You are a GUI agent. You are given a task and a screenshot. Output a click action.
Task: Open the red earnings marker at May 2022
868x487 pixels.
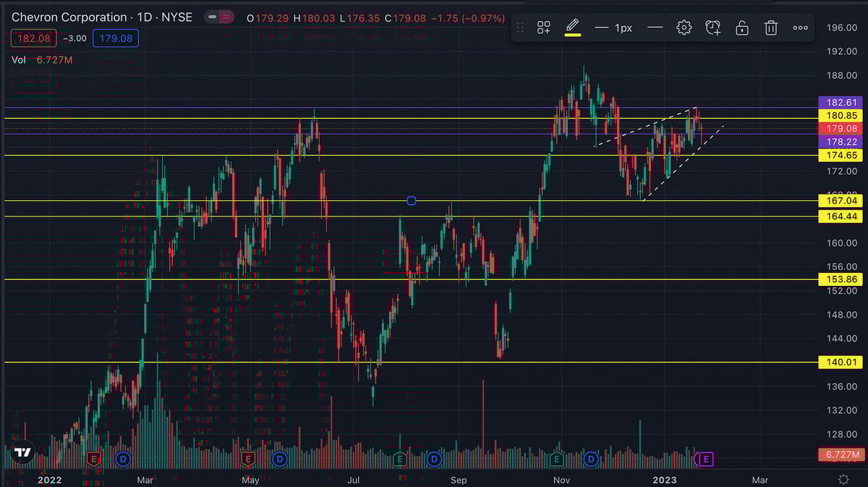[247, 459]
